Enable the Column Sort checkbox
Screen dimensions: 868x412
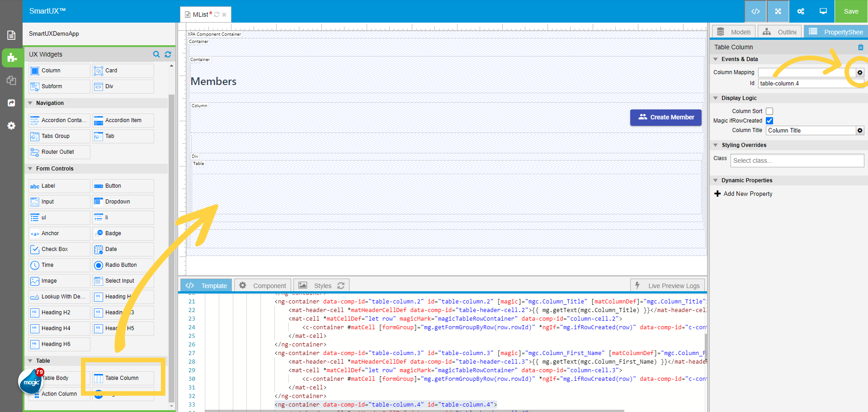pos(769,111)
